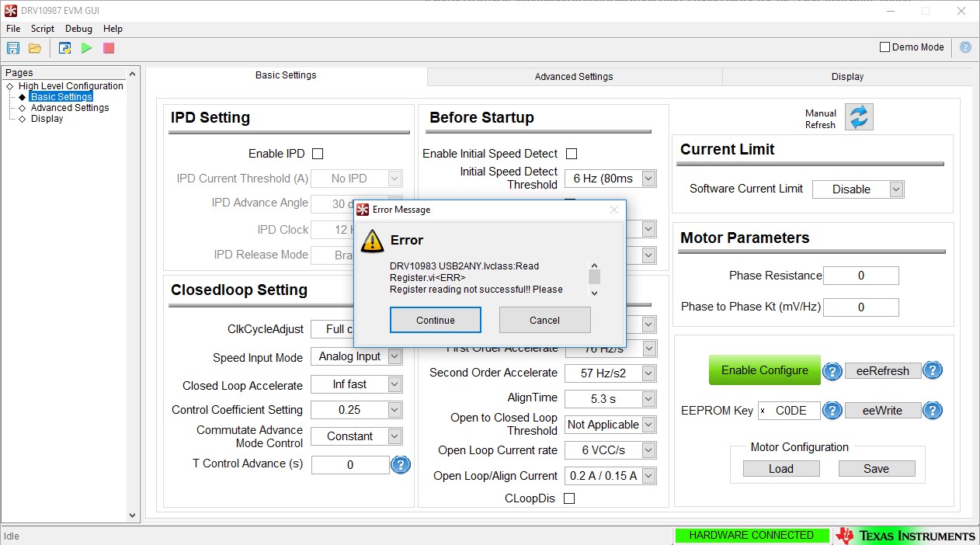Screen dimensions: 980x545
Task: Click the eeRefresh button
Action: pos(883,371)
